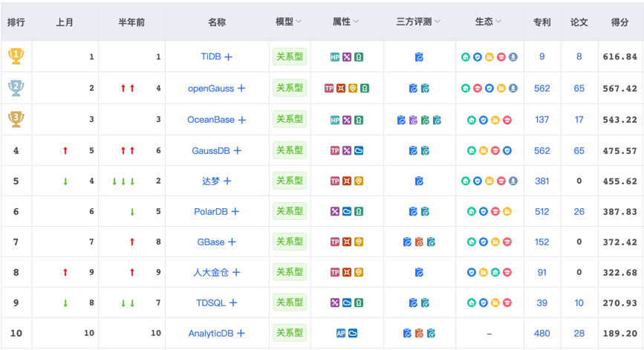Expand the plus sign next to AnalyticDB
The image size is (644, 350).
tap(241, 333)
